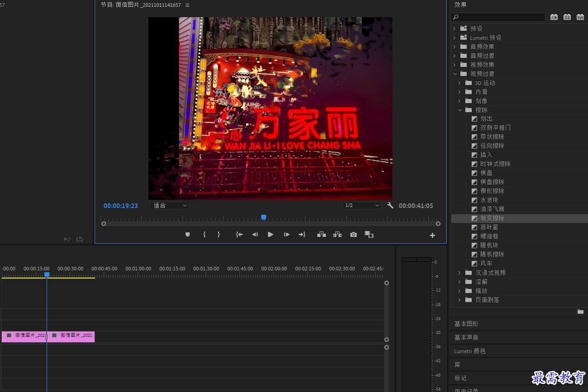Open the 库 panel tab

tap(457, 365)
